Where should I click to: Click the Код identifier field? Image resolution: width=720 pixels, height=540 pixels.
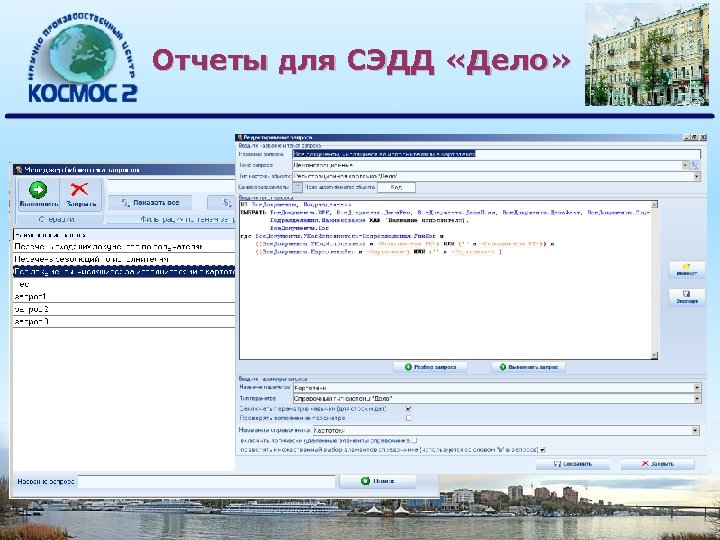396,187
